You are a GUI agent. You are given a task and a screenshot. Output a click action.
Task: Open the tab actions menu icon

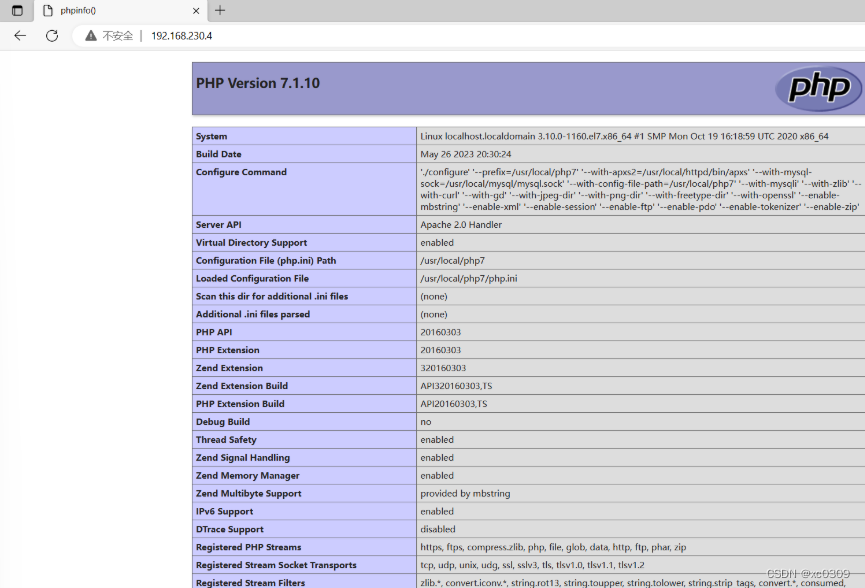[x=17, y=10]
